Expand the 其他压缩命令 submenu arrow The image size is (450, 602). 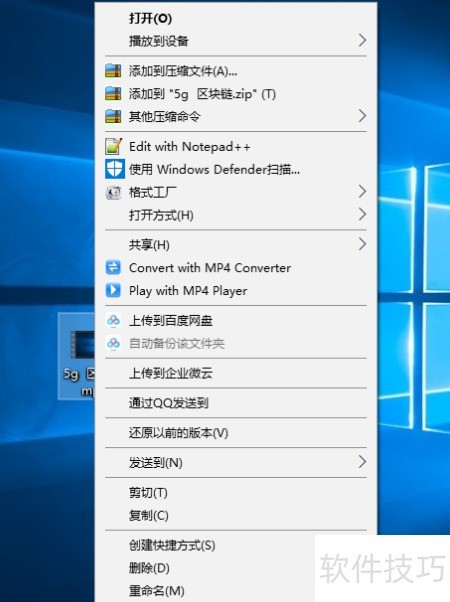[x=362, y=116]
